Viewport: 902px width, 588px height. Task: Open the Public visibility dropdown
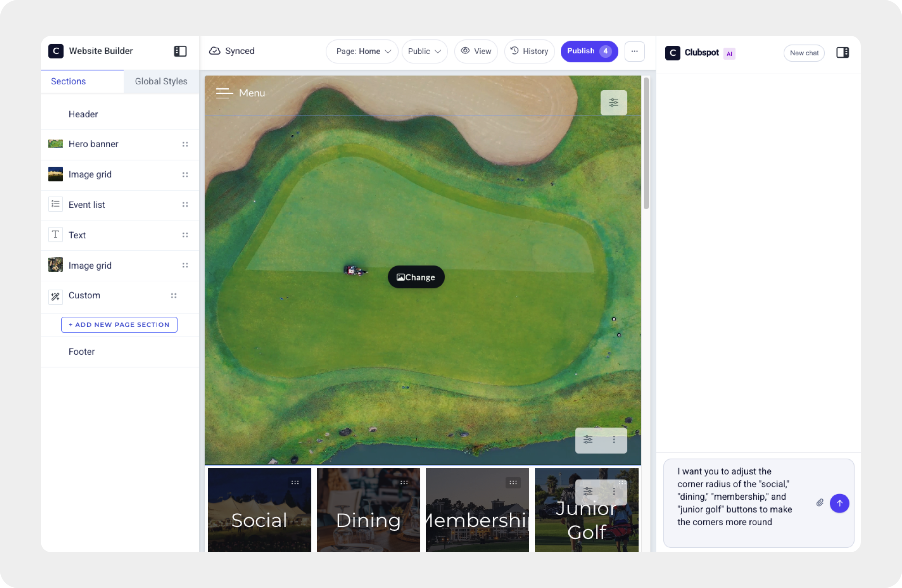pos(424,51)
